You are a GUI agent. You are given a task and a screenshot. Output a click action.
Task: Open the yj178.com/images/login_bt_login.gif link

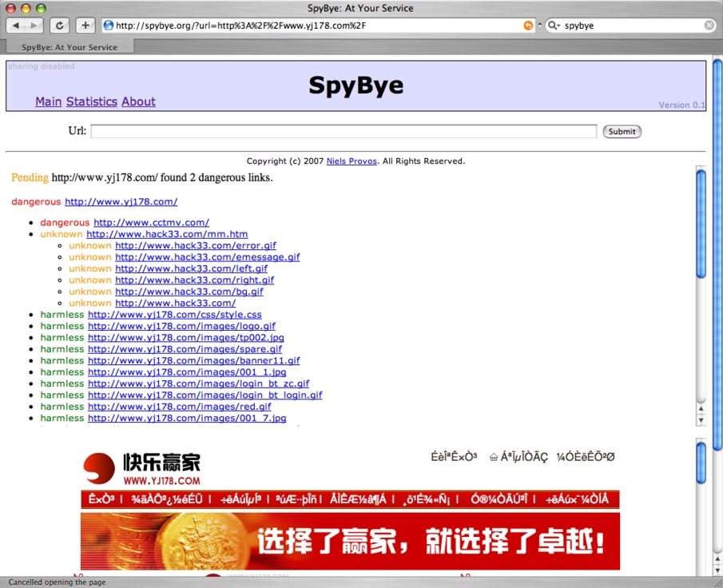pyautogui.click(x=205, y=395)
